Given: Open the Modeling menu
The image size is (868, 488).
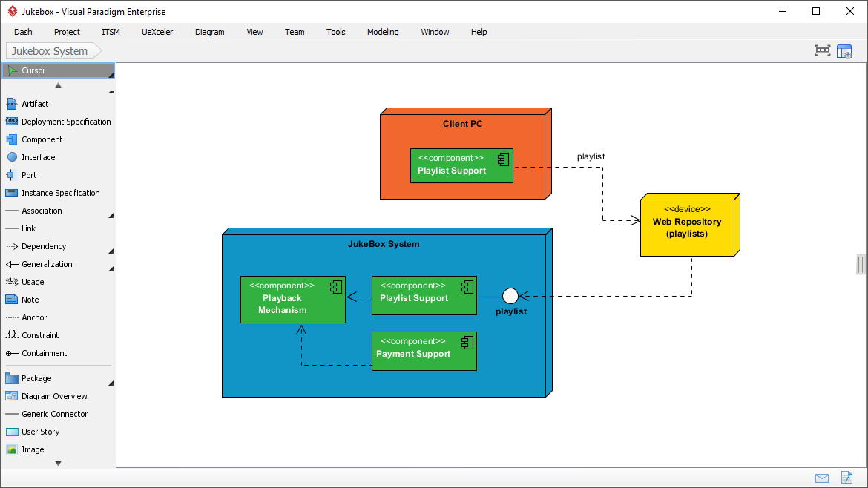Looking at the screenshot, I should (x=383, y=32).
